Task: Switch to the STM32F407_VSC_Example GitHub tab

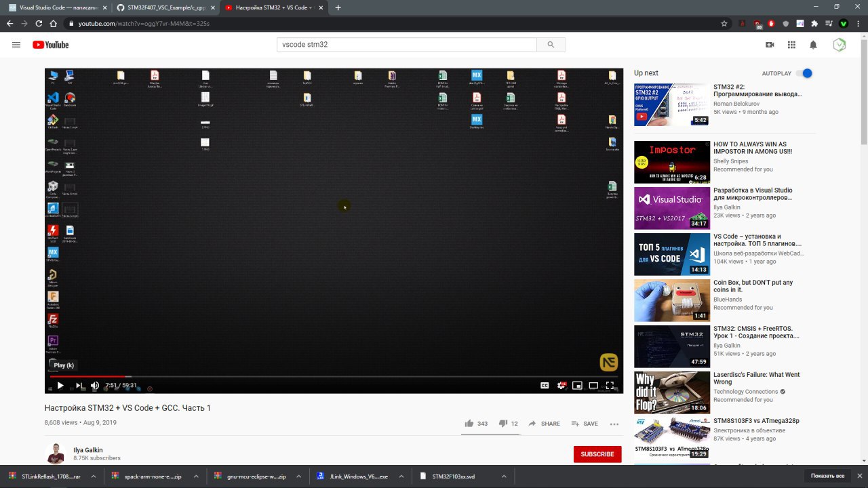Action: pos(165,7)
